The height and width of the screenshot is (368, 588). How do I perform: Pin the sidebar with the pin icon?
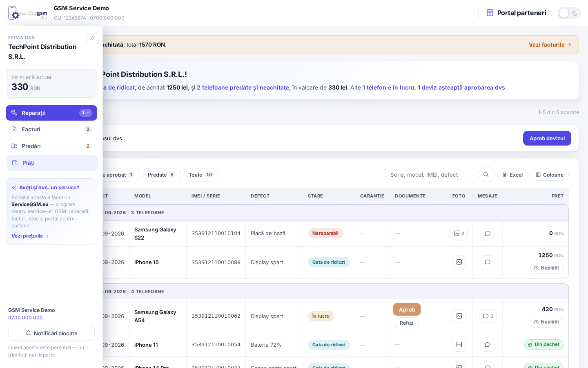point(92,38)
